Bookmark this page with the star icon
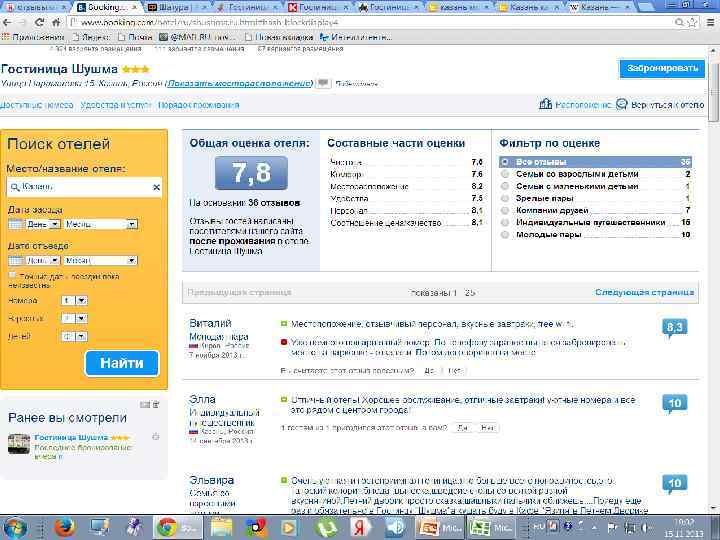Screen dimensions: 720x540 693,22
